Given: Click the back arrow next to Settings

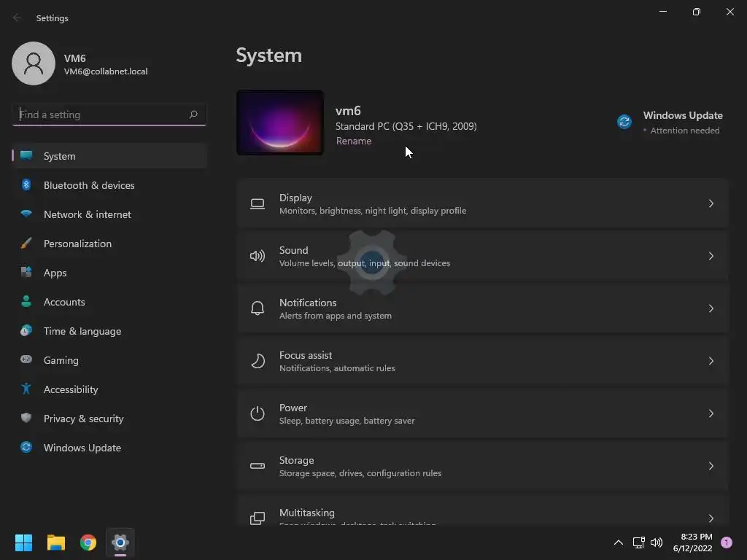Looking at the screenshot, I should (x=18, y=17).
